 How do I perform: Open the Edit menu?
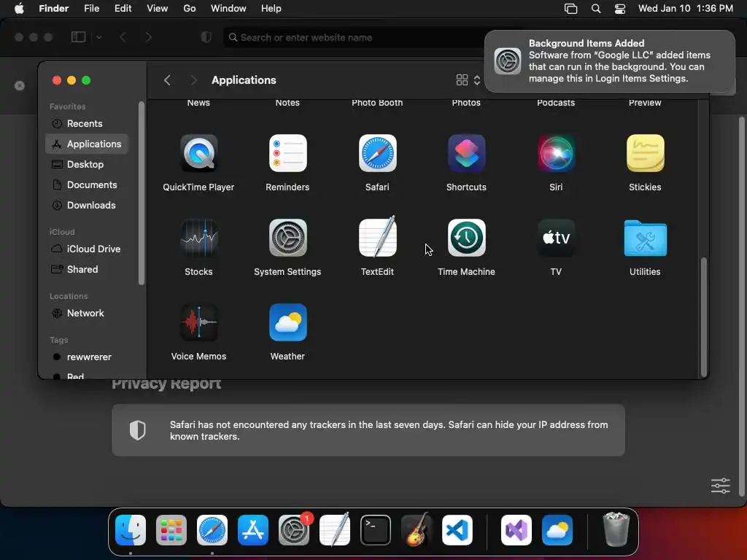click(123, 9)
